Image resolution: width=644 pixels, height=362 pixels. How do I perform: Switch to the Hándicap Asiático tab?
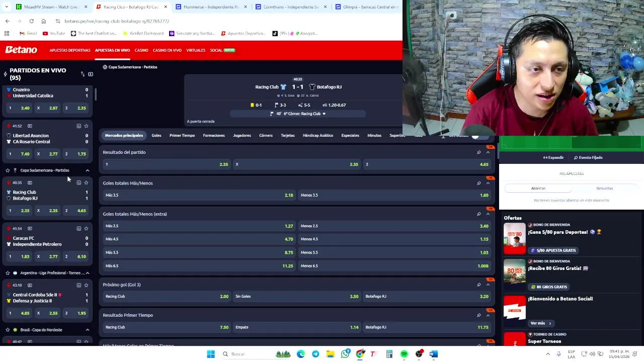coord(318,135)
